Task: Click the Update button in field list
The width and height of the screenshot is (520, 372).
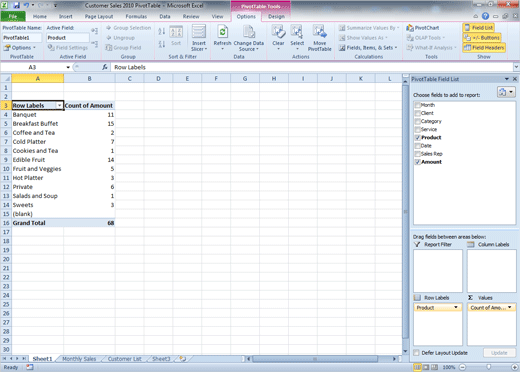Action: [499, 353]
